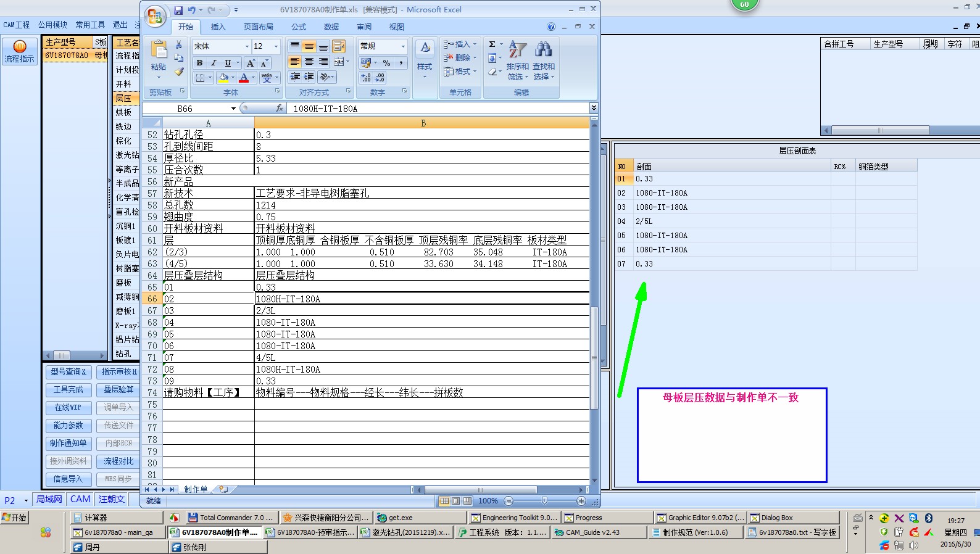The width and height of the screenshot is (980, 554).
Task: Switch to Page Layout view in status bar
Action: [x=455, y=501]
